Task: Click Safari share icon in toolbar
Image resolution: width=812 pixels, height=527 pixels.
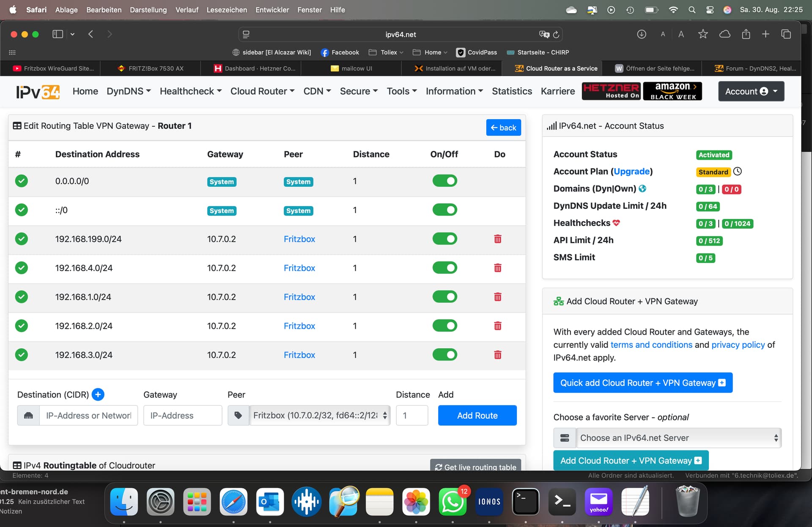Action: (x=746, y=34)
